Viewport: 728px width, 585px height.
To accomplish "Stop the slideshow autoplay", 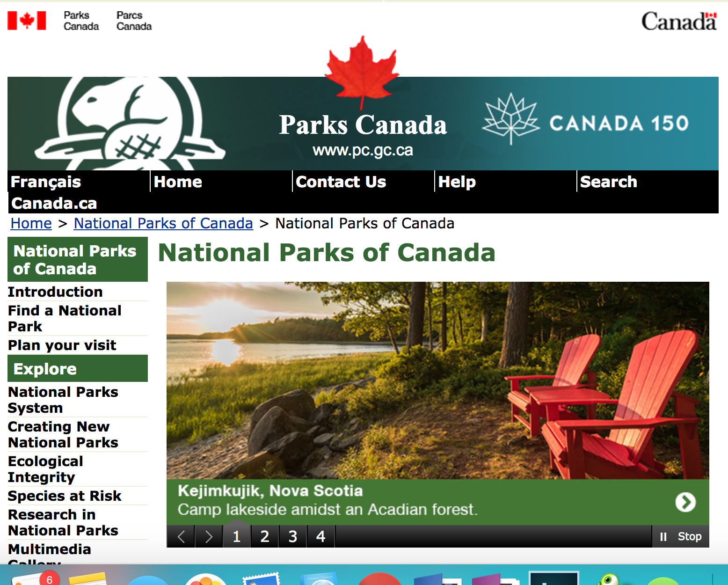I will [681, 536].
